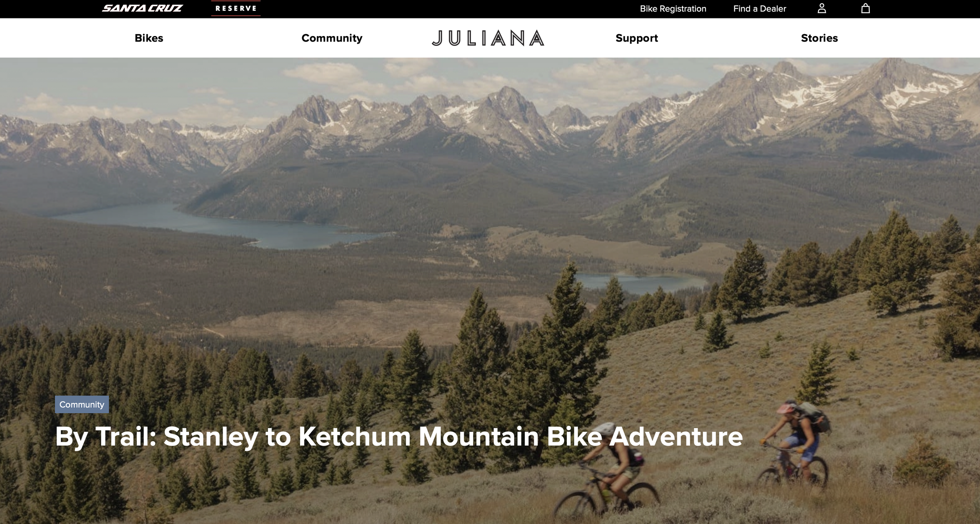980x524 pixels.
Task: Open the Support menu
Action: click(x=637, y=38)
